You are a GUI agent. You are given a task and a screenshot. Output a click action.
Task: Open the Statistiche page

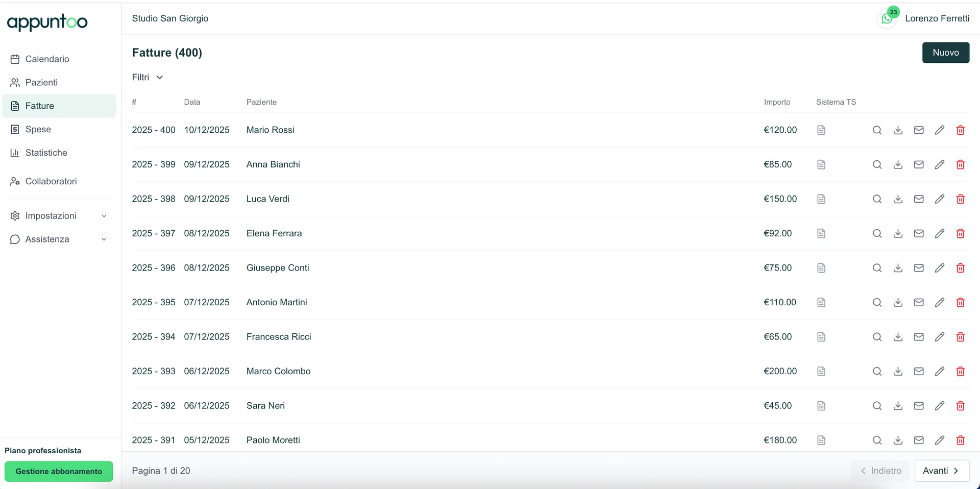tap(46, 153)
